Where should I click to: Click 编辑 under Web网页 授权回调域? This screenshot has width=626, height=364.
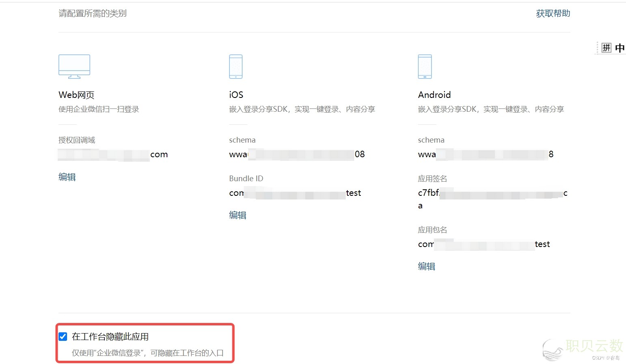pos(67,177)
